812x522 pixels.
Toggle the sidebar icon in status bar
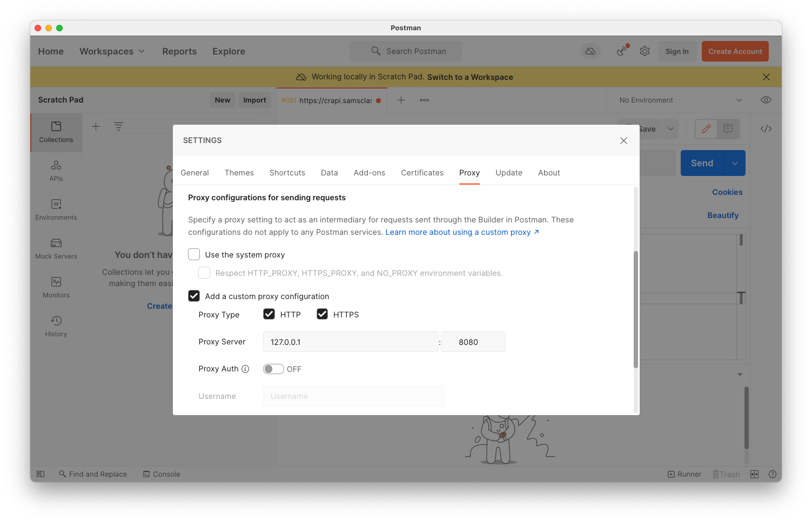click(x=41, y=474)
